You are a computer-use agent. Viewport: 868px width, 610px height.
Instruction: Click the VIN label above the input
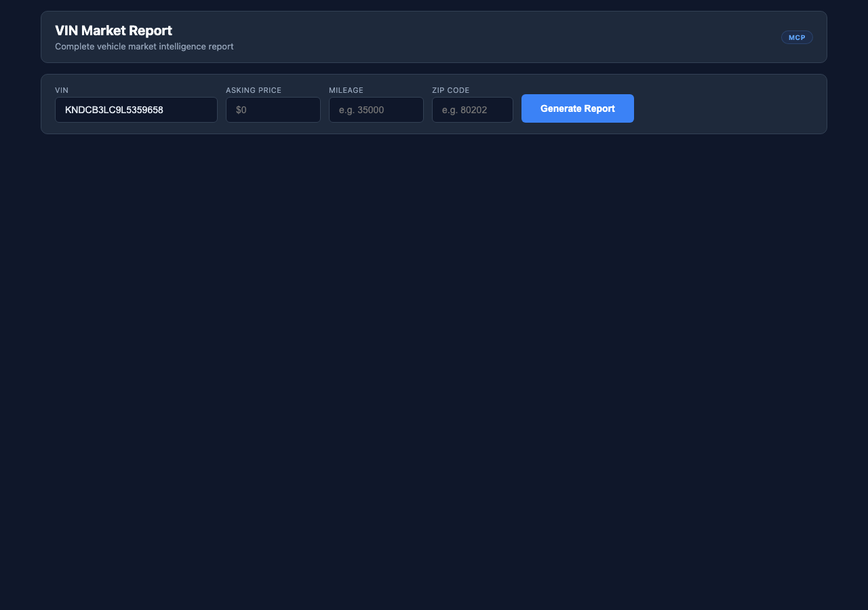(62, 89)
